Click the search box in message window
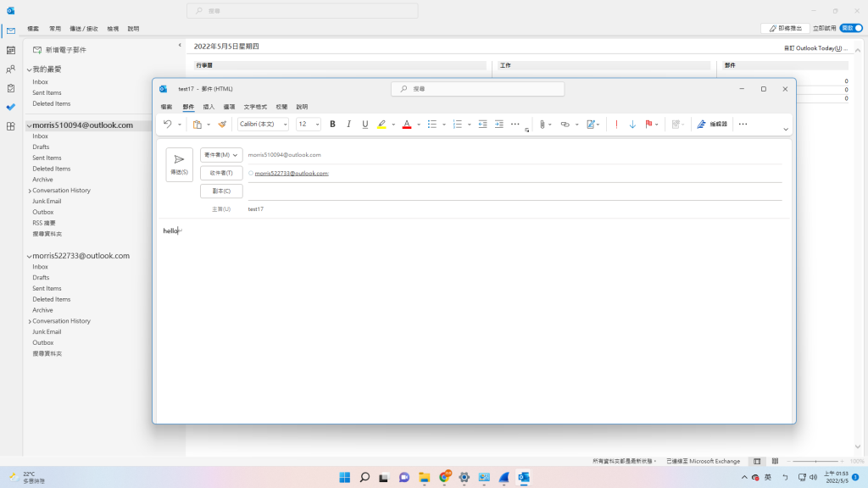Screen dimensions: 868x488 pos(478,88)
